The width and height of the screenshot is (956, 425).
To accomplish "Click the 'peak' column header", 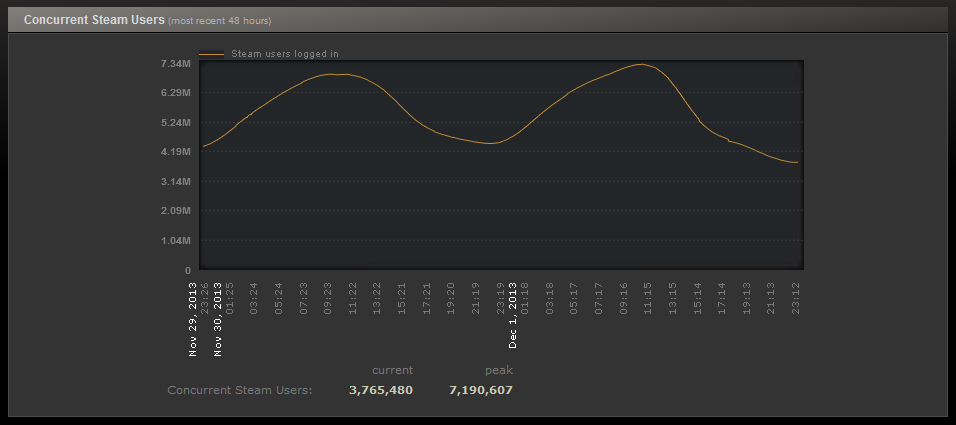I will click(498, 370).
